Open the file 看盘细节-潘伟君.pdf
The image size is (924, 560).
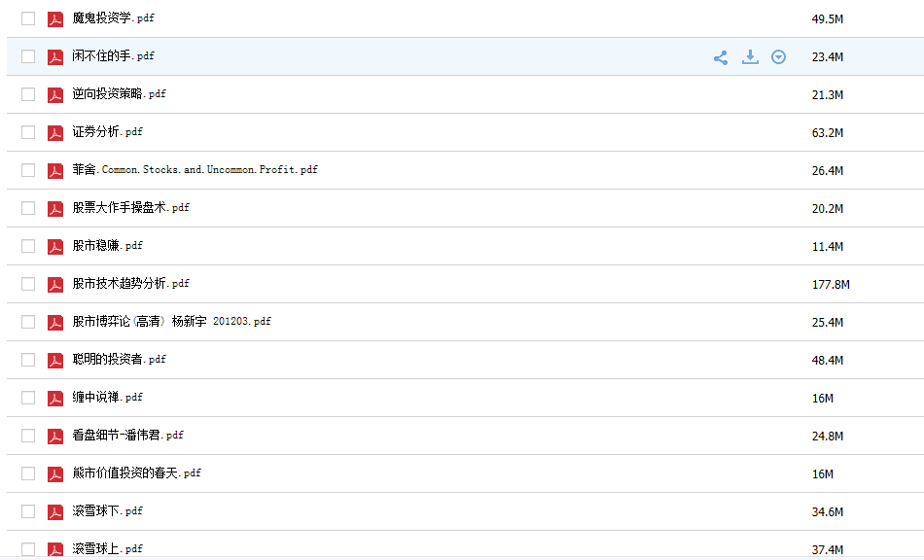click(x=127, y=436)
